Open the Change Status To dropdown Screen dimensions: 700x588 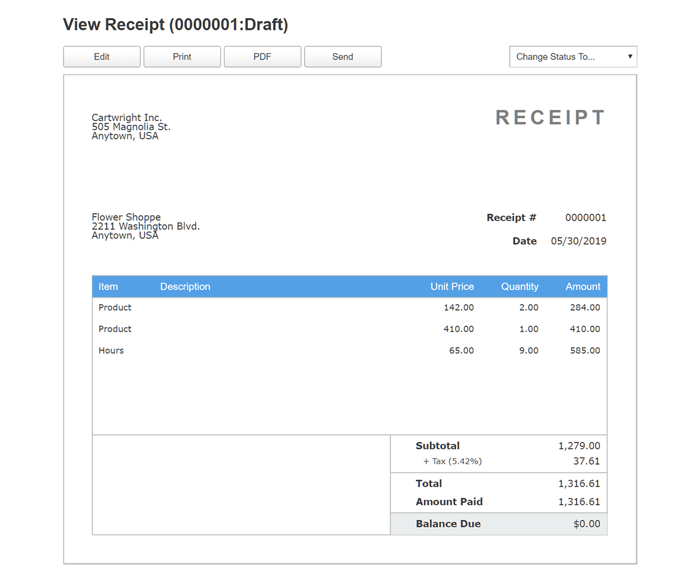[573, 57]
